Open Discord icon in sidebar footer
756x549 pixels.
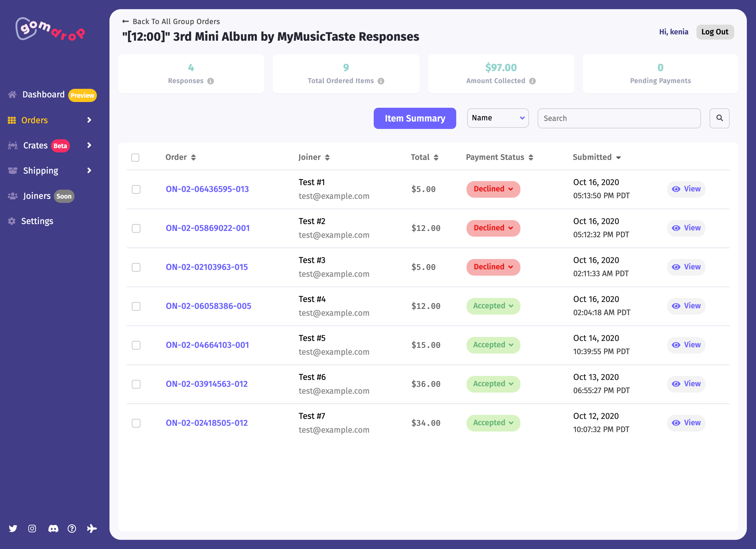53,528
